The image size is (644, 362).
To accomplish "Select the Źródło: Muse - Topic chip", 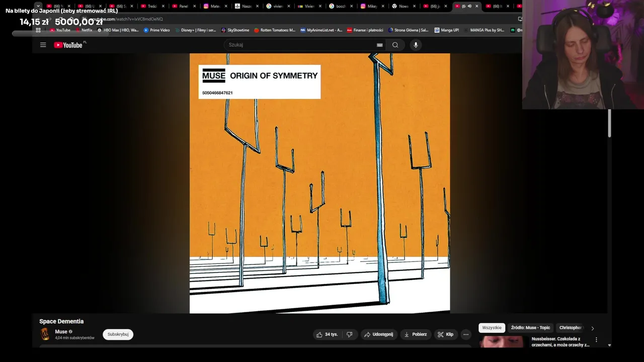I will [x=530, y=328].
